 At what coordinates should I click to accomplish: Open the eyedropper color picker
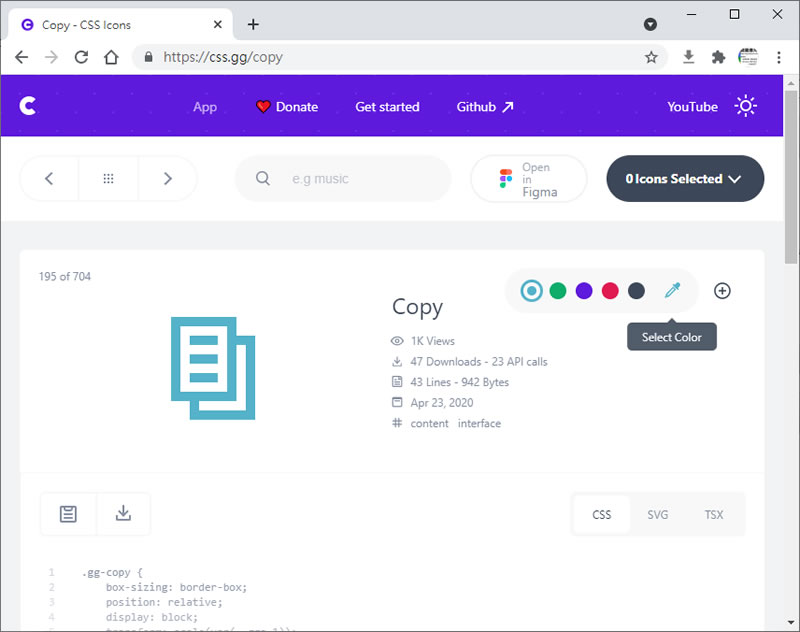click(672, 290)
